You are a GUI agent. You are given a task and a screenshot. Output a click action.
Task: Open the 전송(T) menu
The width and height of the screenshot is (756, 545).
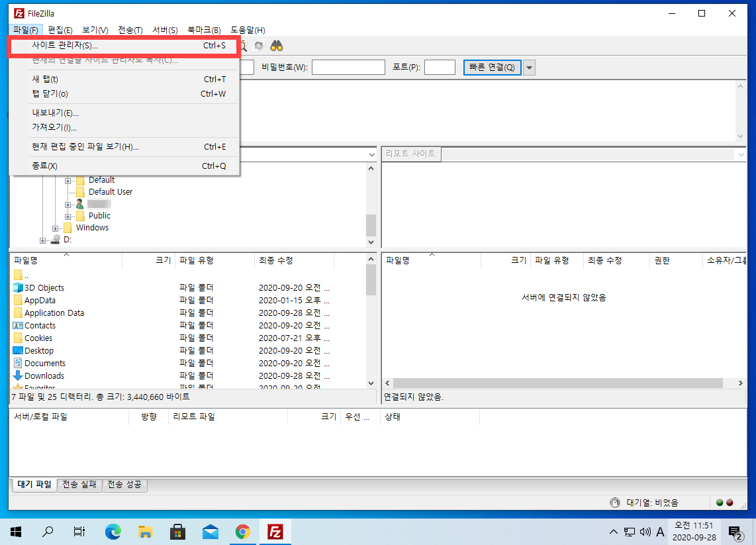(x=130, y=30)
